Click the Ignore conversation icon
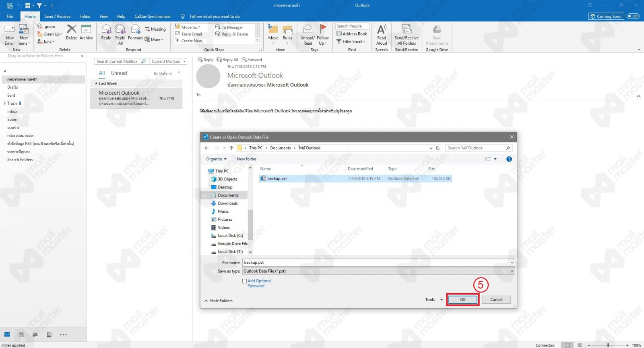The height and width of the screenshot is (348, 644). pos(46,27)
